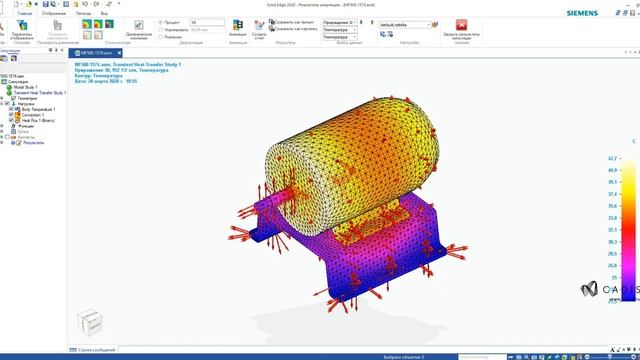Image resolution: width=640 pixels, height=360 pixels.
Task: Click the Строка сообщений message bar label
Action: (x=97, y=350)
